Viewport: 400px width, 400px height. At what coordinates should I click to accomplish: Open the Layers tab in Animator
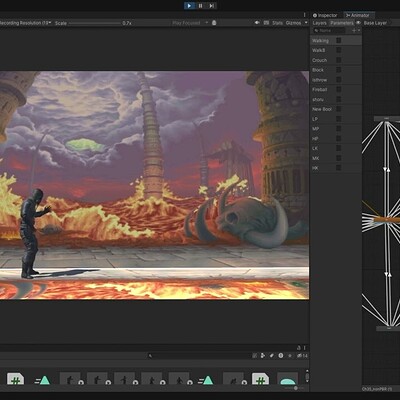coord(319,23)
